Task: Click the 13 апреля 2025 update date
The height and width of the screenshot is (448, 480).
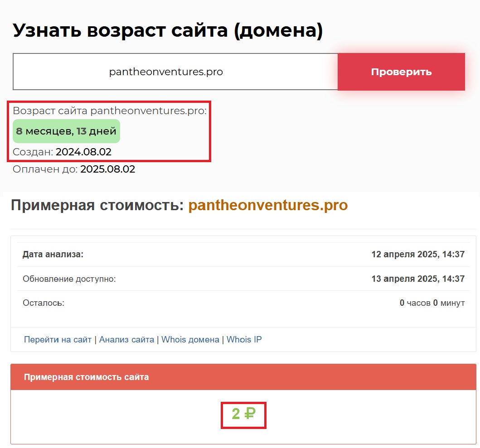Action: (x=418, y=279)
